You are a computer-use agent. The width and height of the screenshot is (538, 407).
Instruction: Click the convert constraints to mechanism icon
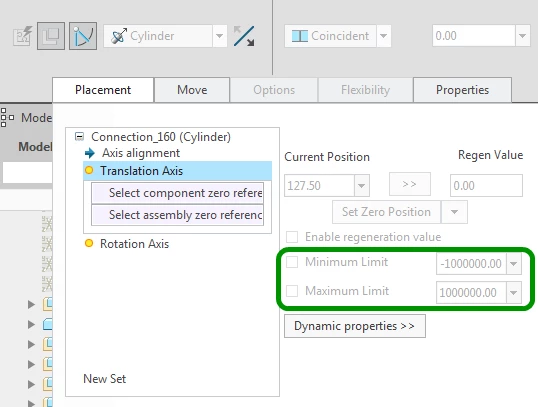22,36
